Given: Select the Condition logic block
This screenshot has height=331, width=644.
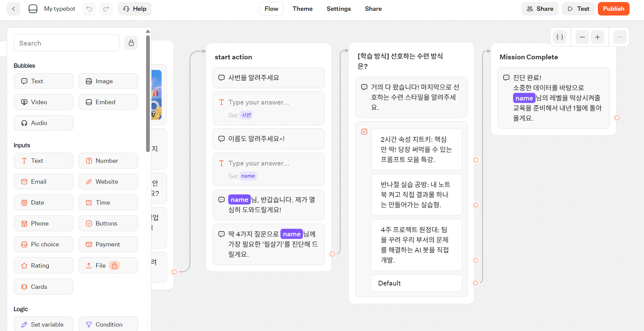Looking at the screenshot, I should [x=108, y=324].
